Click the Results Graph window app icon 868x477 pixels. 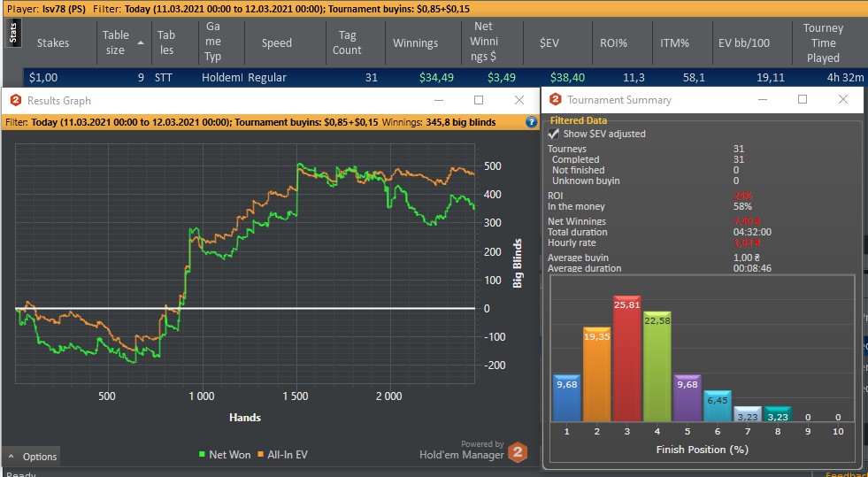pos(16,101)
